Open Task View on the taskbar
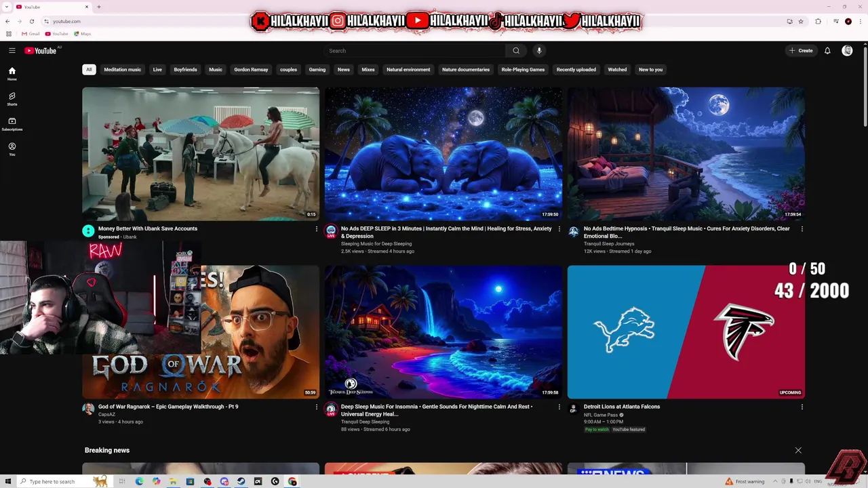Image resolution: width=868 pixels, height=488 pixels. pos(122,481)
